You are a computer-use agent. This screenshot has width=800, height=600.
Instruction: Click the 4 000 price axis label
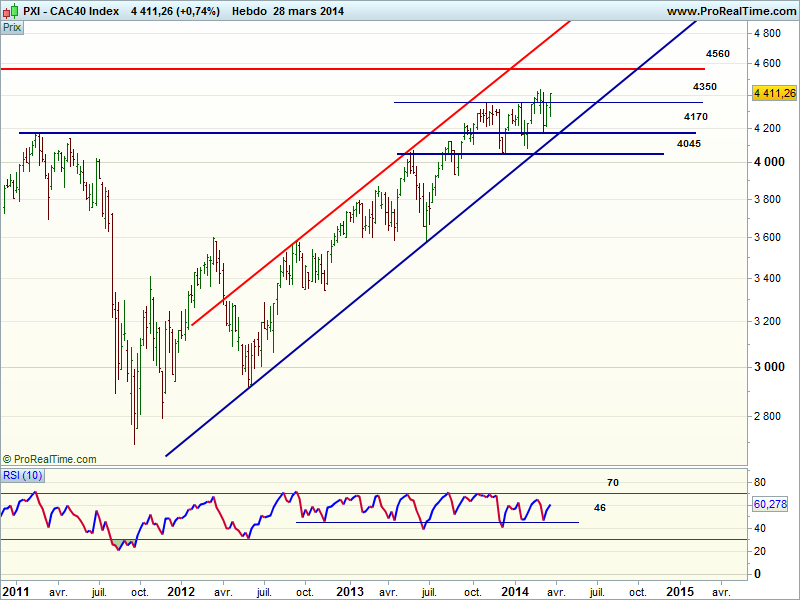tap(769, 162)
